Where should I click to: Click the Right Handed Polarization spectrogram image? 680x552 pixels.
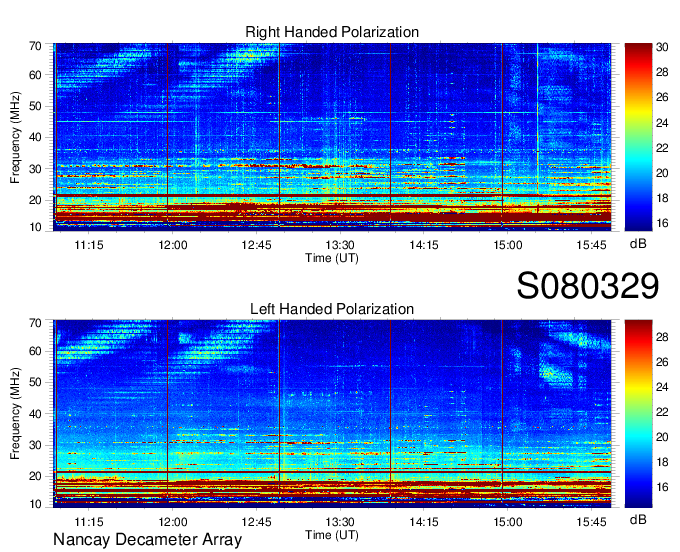[x=332, y=137]
